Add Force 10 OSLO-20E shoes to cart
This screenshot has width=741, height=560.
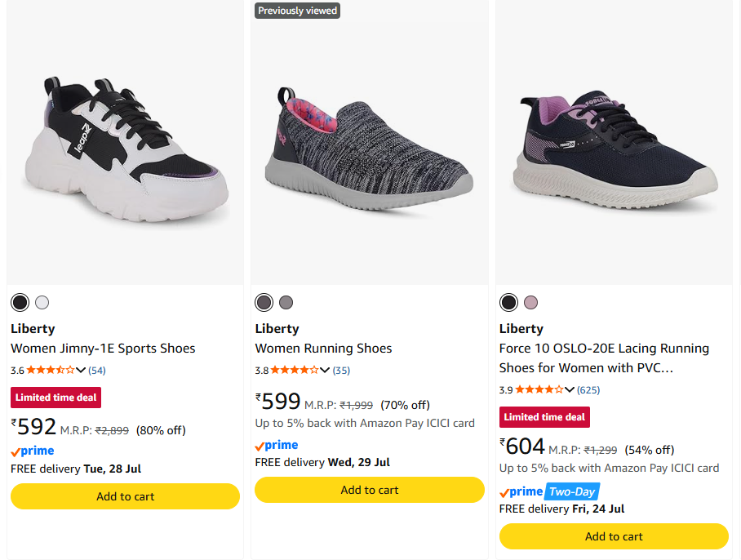pyautogui.click(x=614, y=536)
